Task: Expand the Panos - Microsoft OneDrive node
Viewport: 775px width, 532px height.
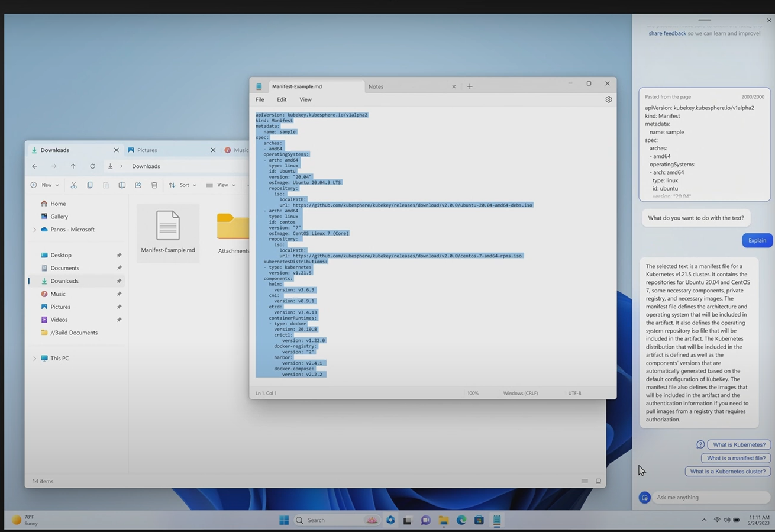Action: 34,230
